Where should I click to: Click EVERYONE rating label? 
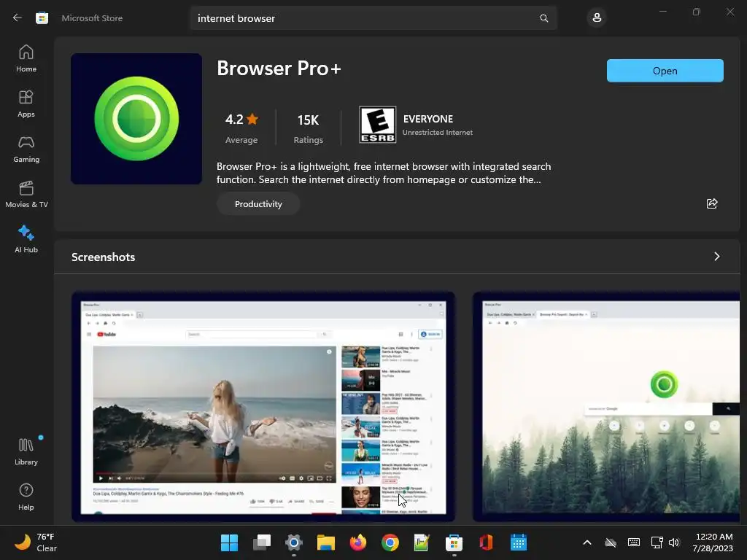(x=427, y=119)
